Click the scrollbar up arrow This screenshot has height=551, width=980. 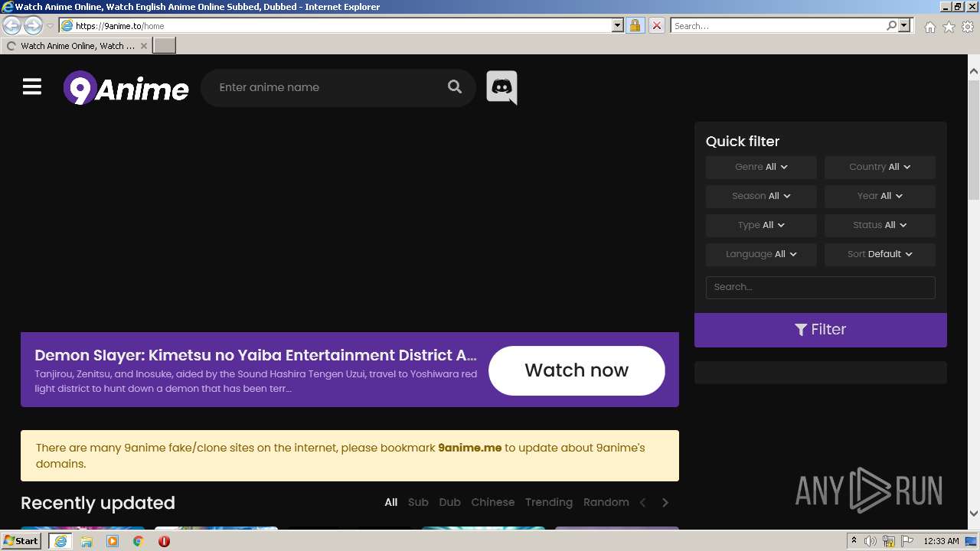tap(974, 71)
